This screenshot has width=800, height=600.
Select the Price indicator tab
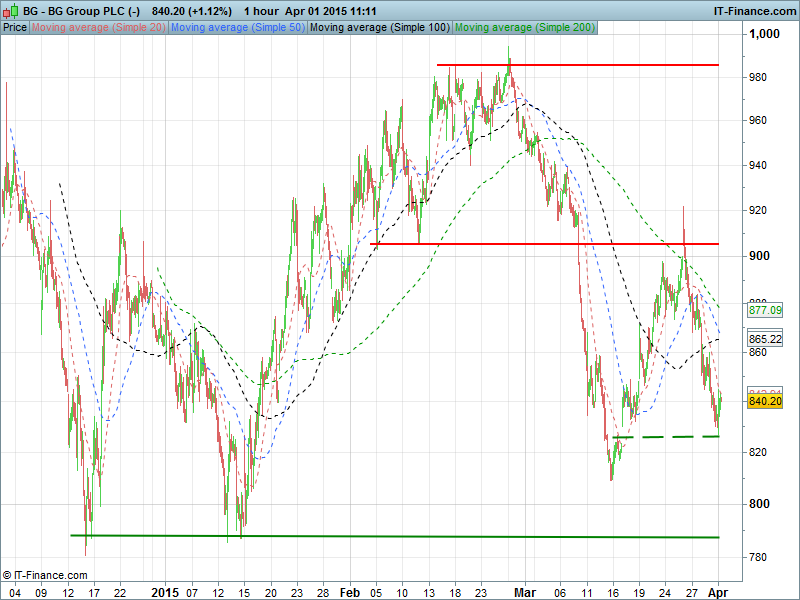click(x=15, y=27)
